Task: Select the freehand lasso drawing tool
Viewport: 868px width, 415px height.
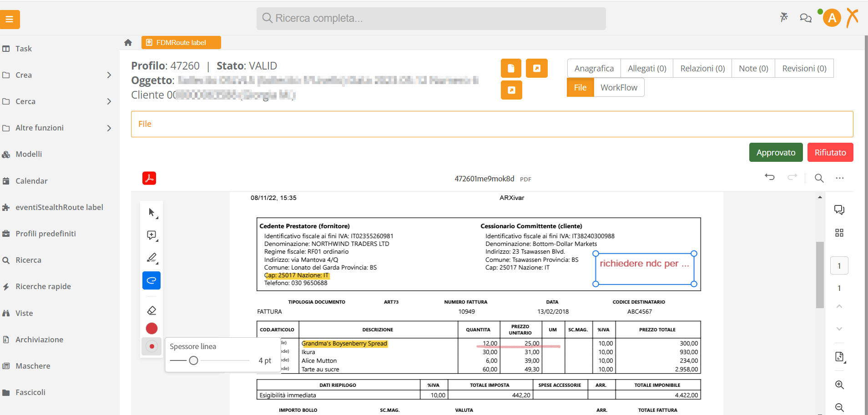Action: (x=151, y=280)
